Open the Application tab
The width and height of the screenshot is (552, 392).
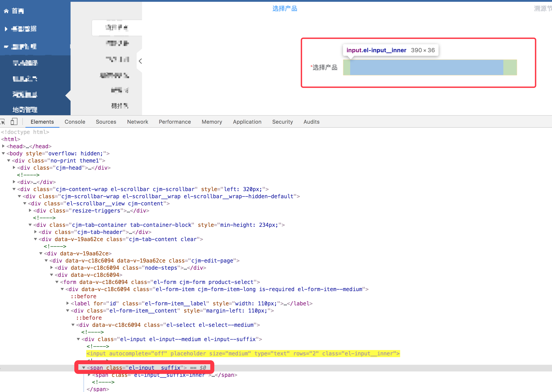coord(247,122)
